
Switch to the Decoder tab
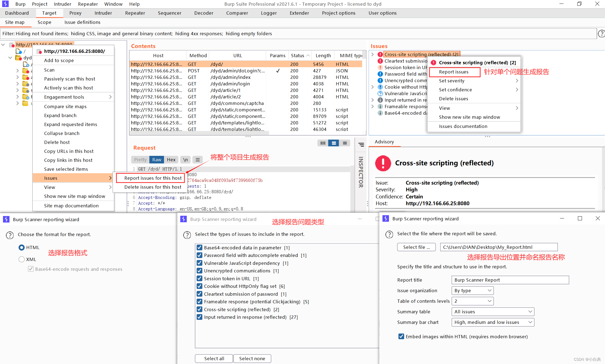pyautogui.click(x=204, y=13)
